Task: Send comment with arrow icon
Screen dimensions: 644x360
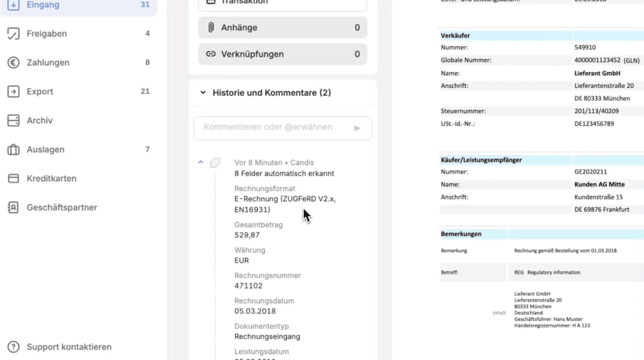Action: tap(357, 128)
